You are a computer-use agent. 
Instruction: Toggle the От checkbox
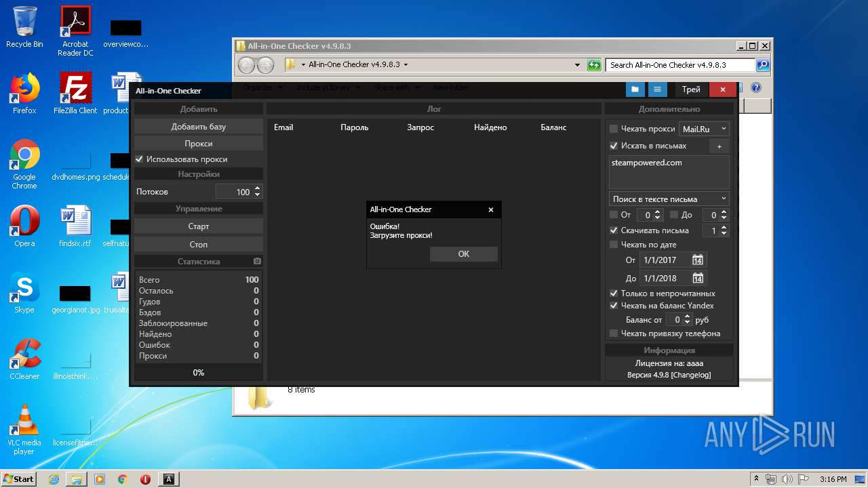click(614, 215)
